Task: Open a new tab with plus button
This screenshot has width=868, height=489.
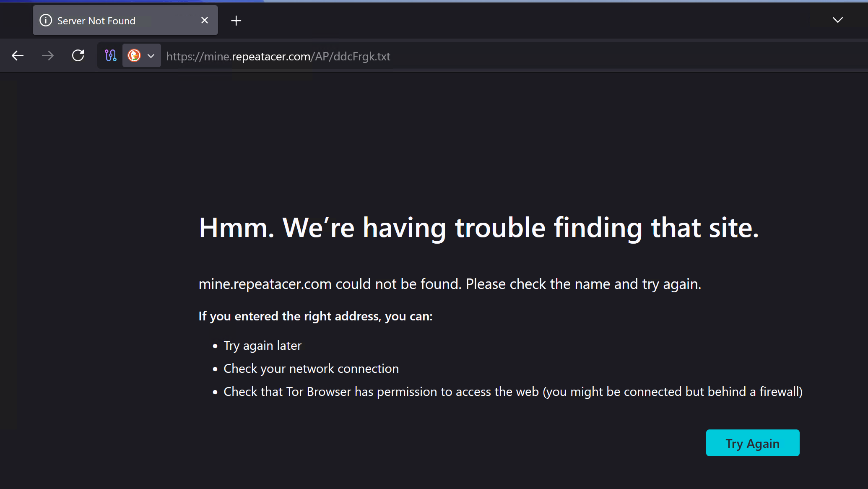Action: pos(236,21)
